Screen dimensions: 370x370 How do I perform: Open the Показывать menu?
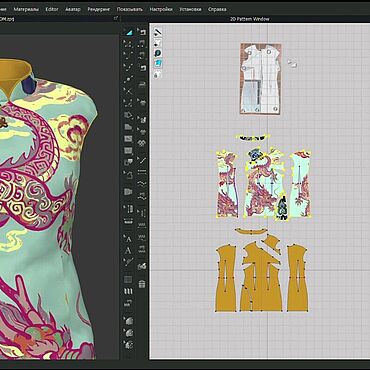[x=130, y=9]
